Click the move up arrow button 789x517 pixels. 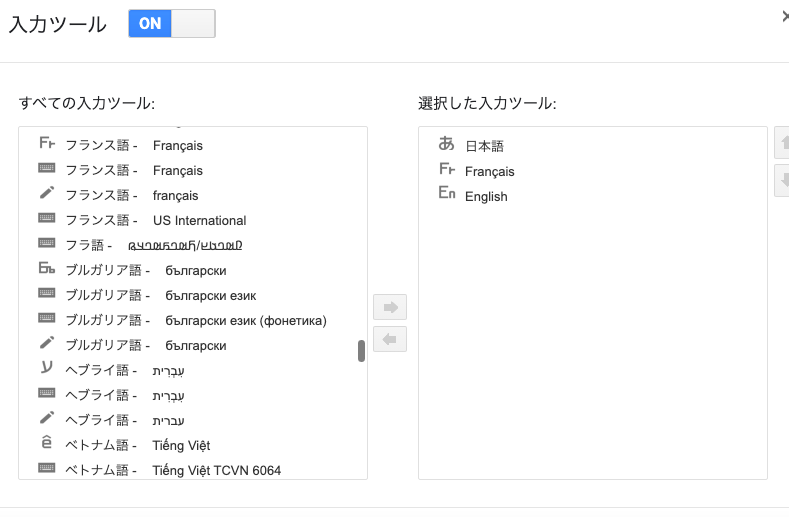(x=782, y=142)
